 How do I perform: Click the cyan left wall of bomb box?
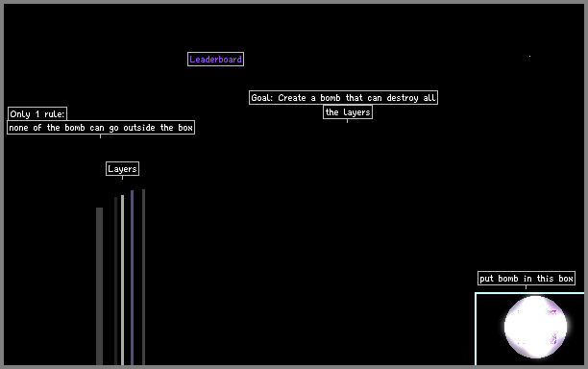point(476,329)
